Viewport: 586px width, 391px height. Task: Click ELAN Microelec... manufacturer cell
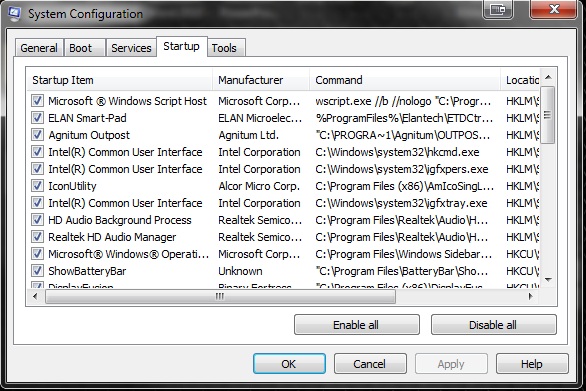click(260, 118)
